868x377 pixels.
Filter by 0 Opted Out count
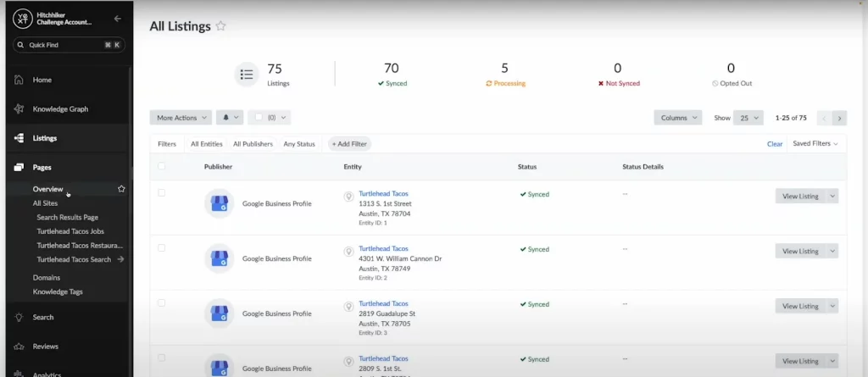click(732, 75)
